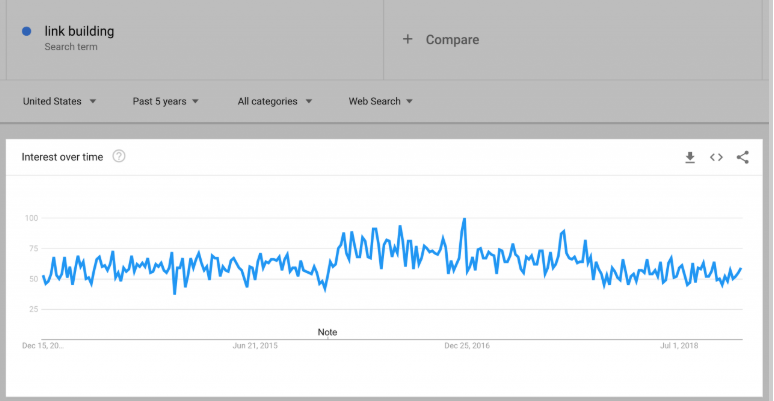Image resolution: width=774 pixels, height=401 pixels.
Task: Download the interest over time data
Action: pos(689,157)
